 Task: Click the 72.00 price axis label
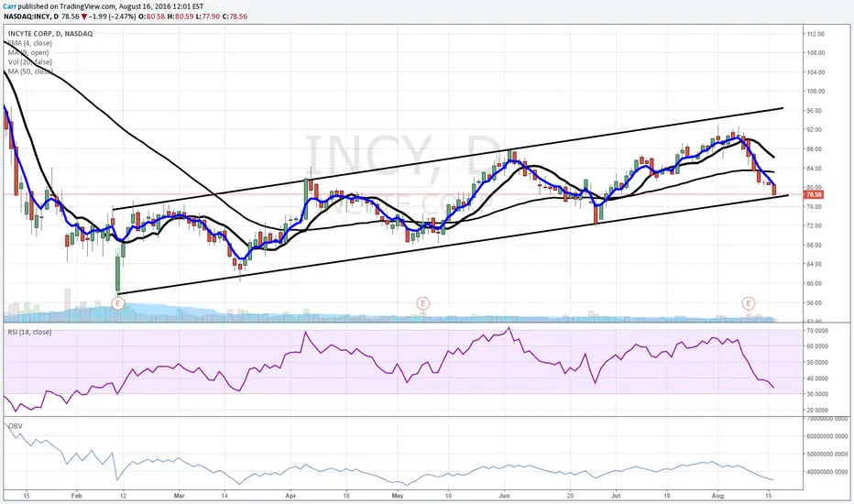tap(816, 225)
